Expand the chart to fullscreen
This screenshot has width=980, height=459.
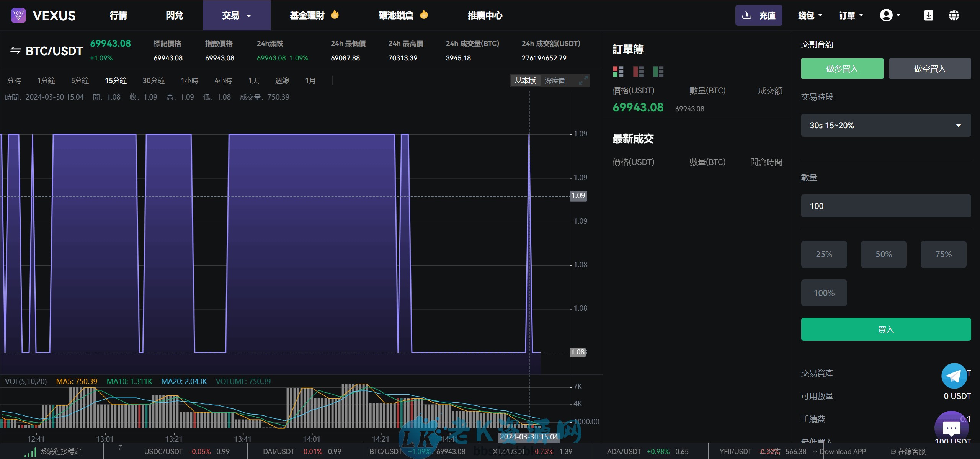[583, 80]
